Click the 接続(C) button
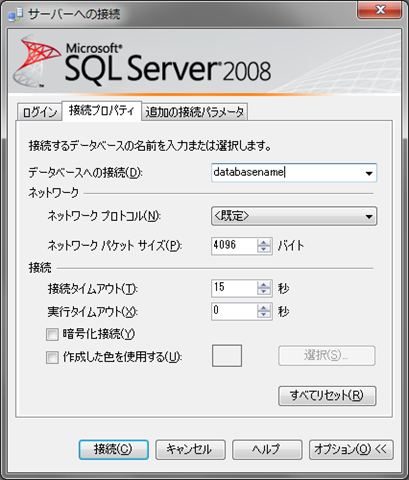The image size is (409, 480). coord(114,450)
